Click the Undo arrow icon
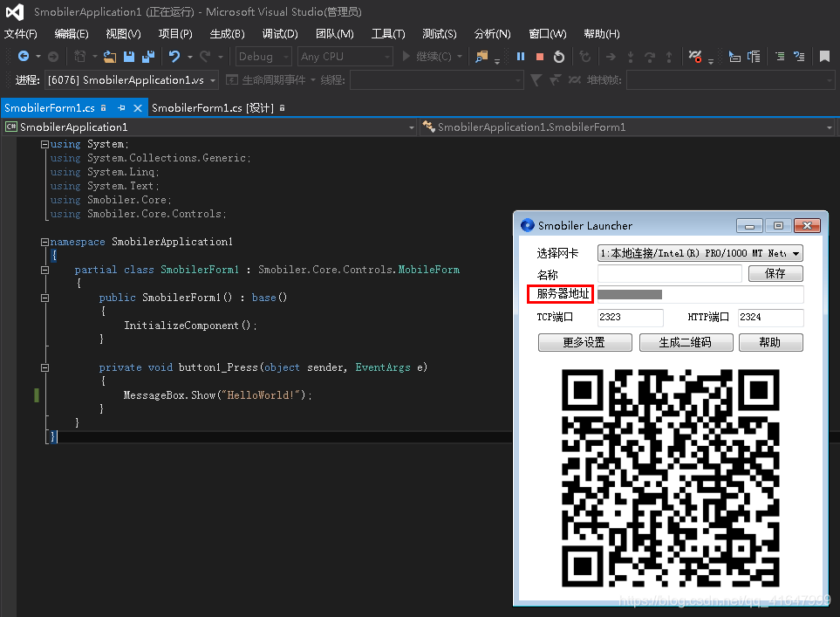This screenshot has height=617, width=840. tap(174, 57)
